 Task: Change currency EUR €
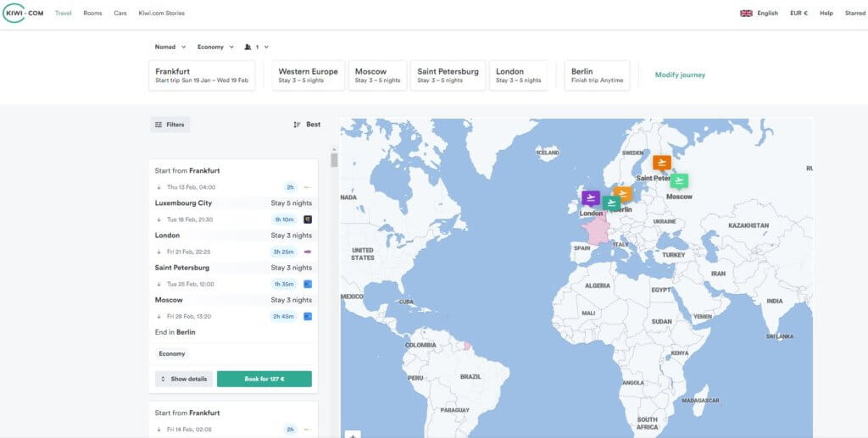tap(798, 14)
